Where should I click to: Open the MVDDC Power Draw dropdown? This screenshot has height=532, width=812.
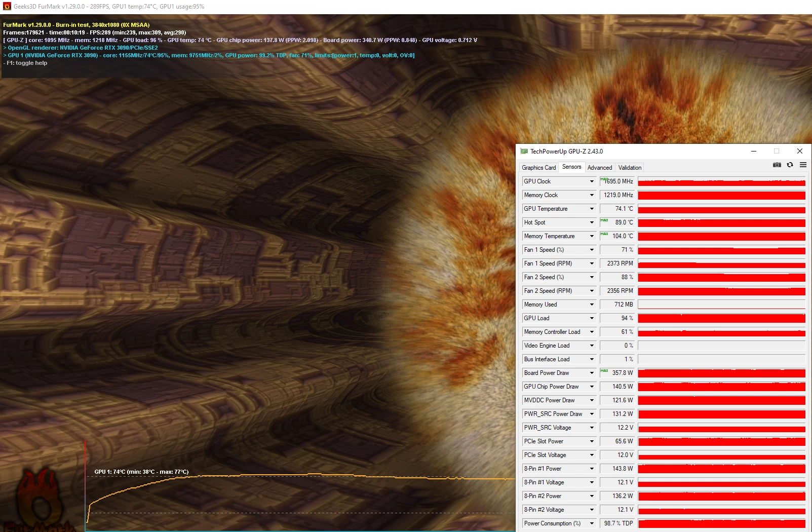tap(592, 400)
